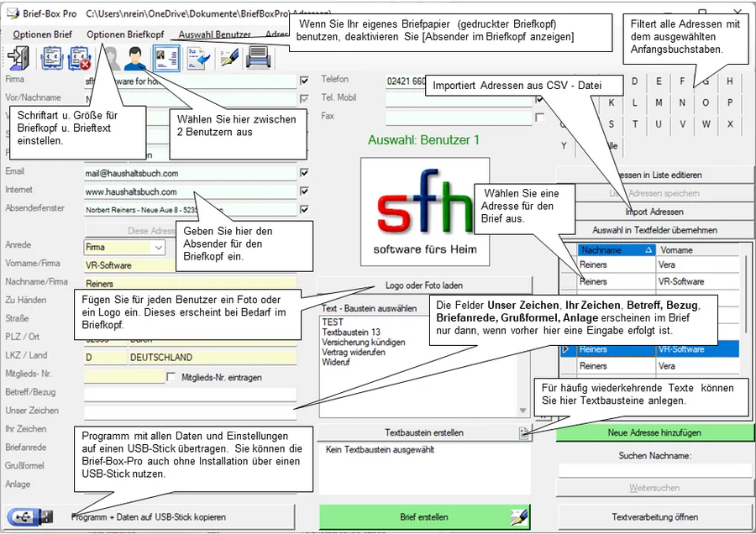Open the text template form icon
Viewport: 756px width, 534px height.
click(x=51, y=58)
